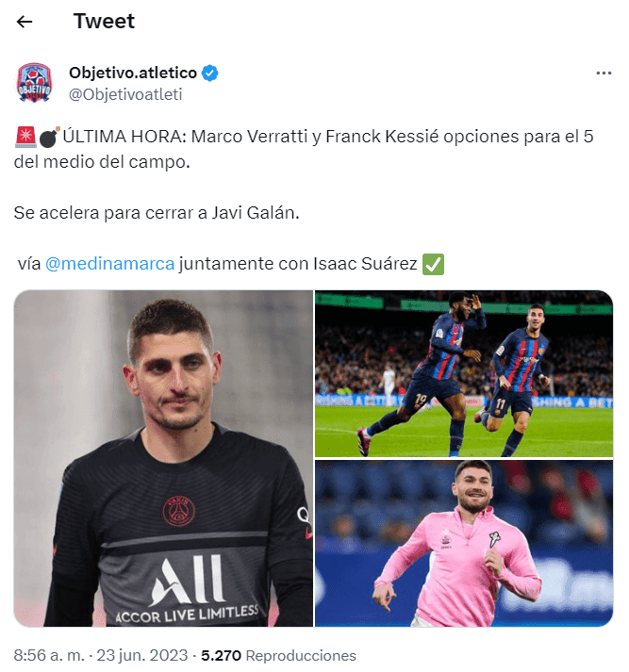Image resolution: width=629 pixels, height=672 pixels.
Task: Open the three-dots tweet options menu
Action: pos(604,74)
